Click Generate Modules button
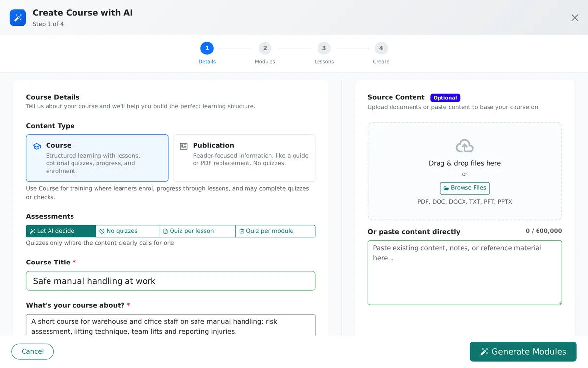The width and height of the screenshot is (588, 368). pos(523,352)
